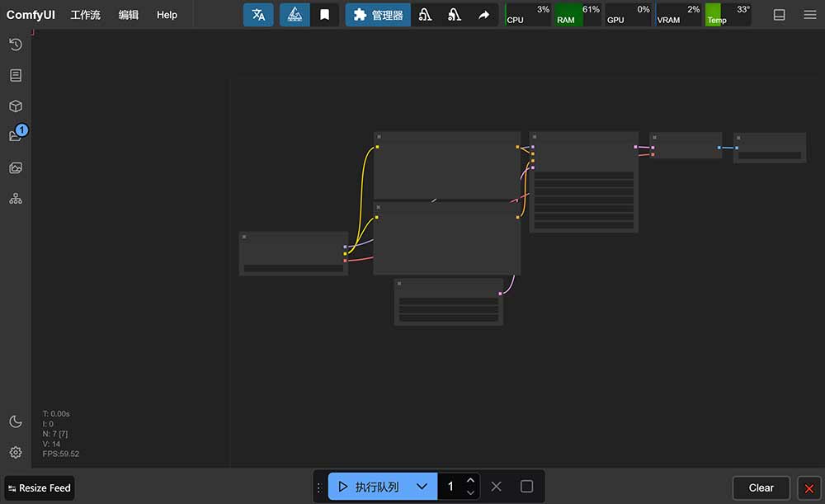
Task: Open the Help menu
Action: [167, 15]
